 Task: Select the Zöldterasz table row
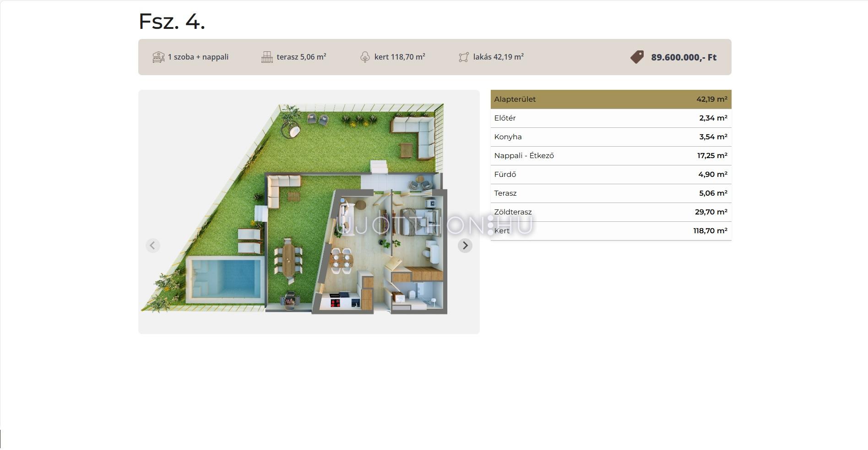pos(611,212)
